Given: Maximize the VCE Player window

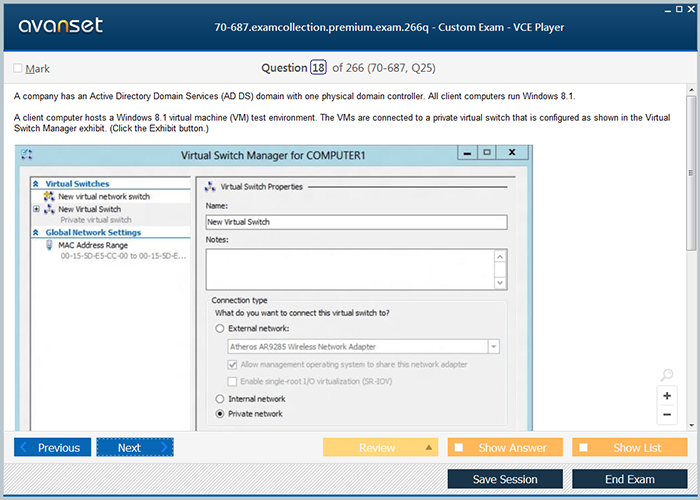Looking at the screenshot, I should [x=679, y=9].
